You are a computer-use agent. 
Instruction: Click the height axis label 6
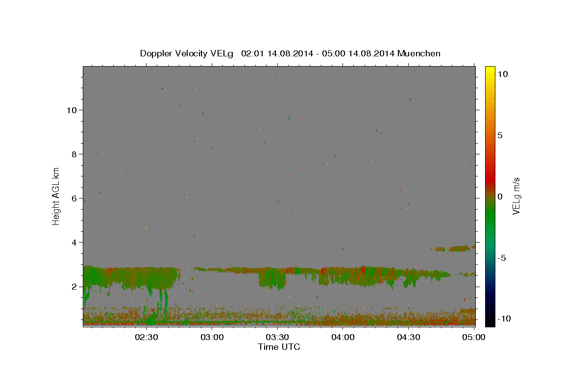(74, 198)
